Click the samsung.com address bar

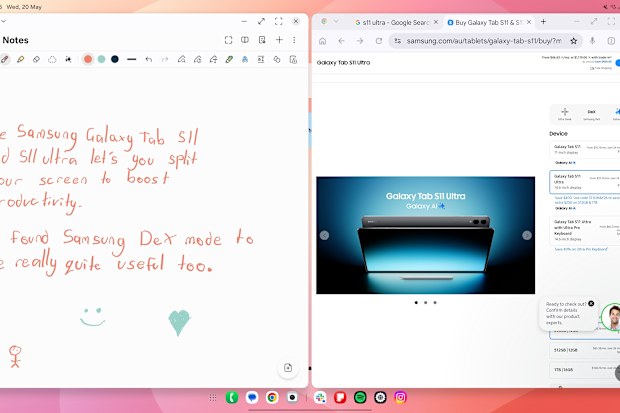point(483,41)
